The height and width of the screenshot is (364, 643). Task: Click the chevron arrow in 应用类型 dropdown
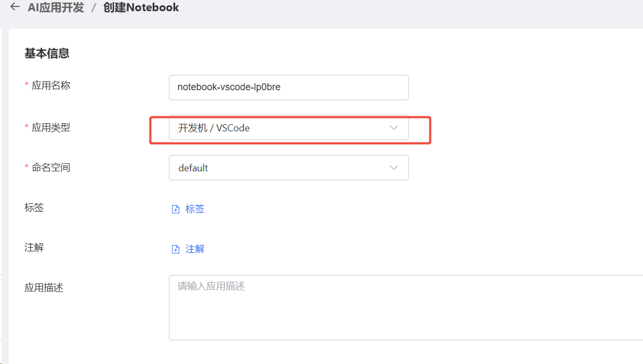[394, 128]
